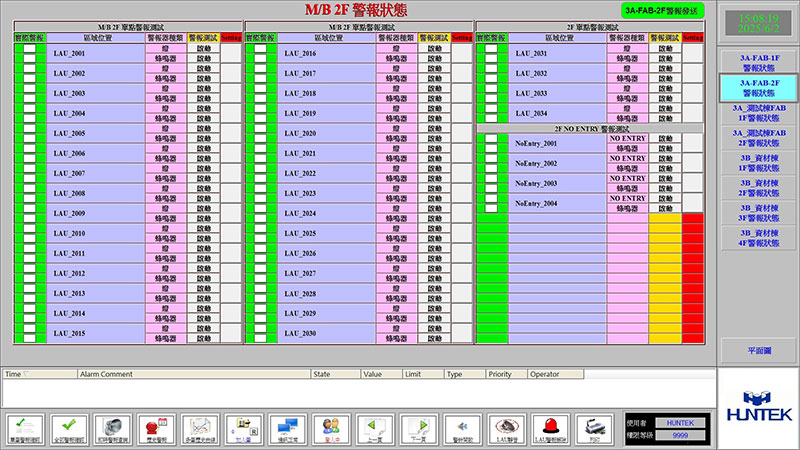Open the history alarm icon with calendar
This screenshot has height=450, width=800.
[154, 427]
